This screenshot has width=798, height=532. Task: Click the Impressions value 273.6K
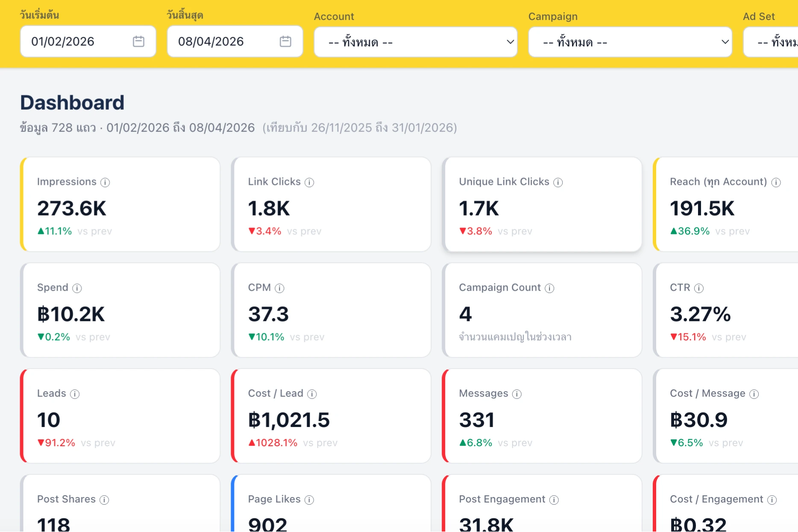[x=72, y=208]
